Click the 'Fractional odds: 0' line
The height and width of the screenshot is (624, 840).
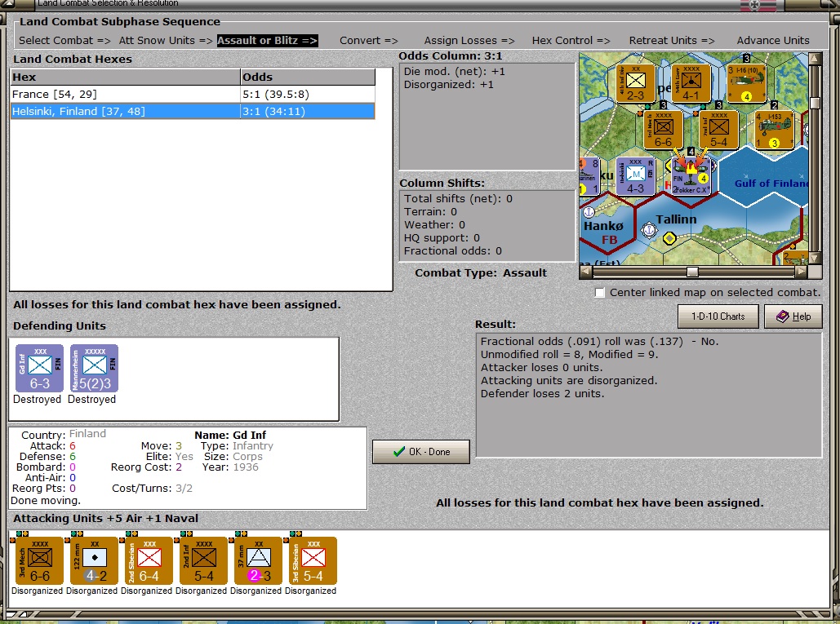(x=453, y=251)
